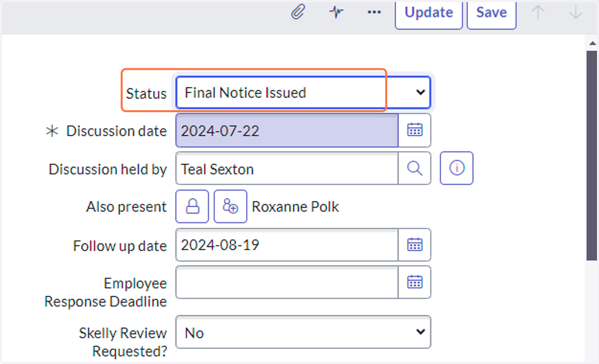Viewport: 599px width, 364px height.
Task: Open the attachments paperclip icon
Action: (x=298, y=12)
